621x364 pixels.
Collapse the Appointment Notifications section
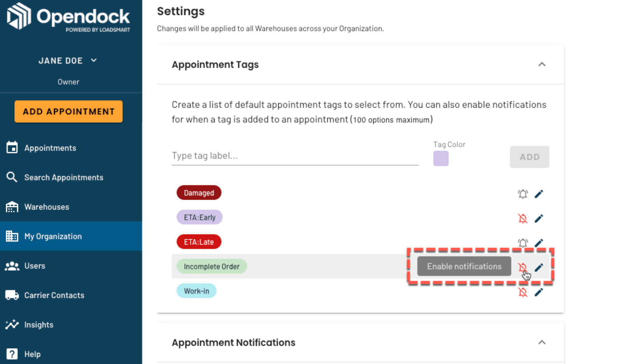542,342
